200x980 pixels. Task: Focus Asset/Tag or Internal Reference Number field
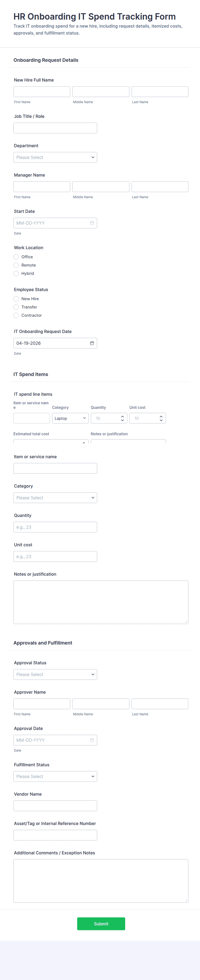55,835
